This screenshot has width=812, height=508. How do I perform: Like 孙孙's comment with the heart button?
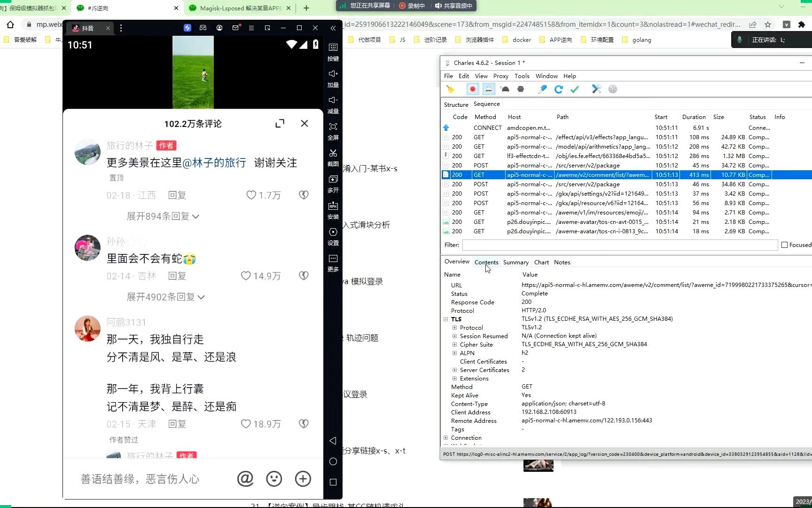tap(245, 276)
